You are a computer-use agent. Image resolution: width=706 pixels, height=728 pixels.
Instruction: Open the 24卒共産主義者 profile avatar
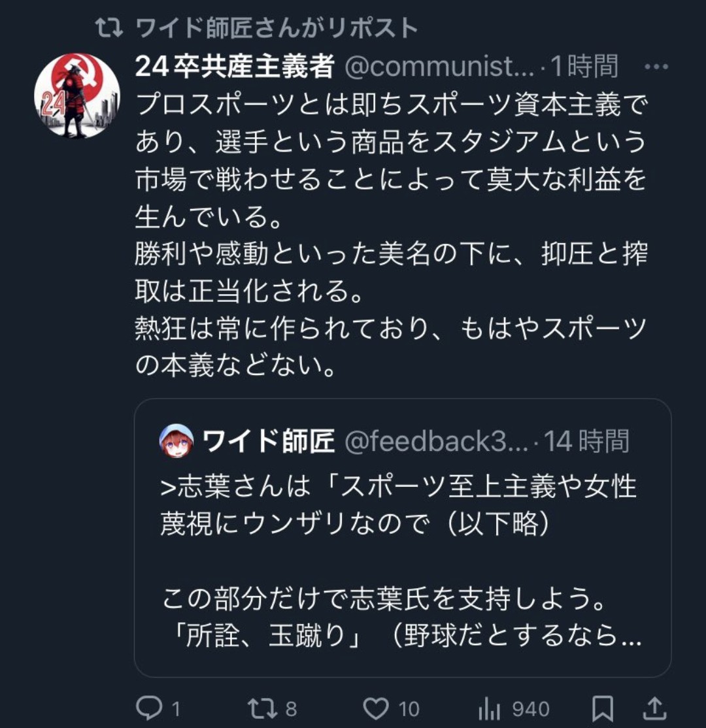[77, 96]
